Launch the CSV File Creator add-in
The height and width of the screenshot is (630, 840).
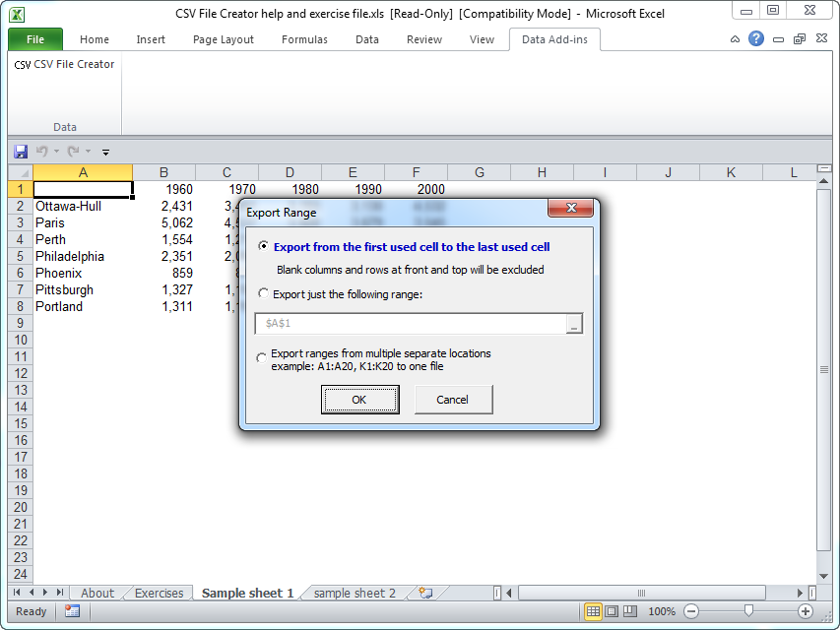click(64, 64)
